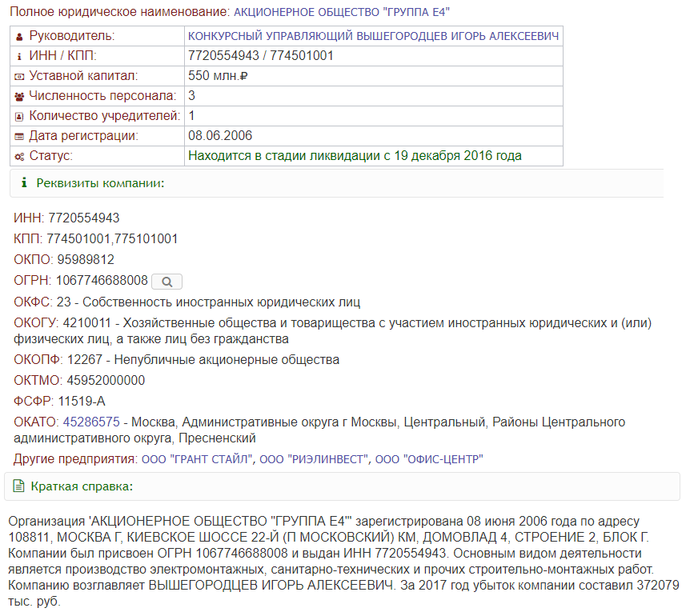Click the ОКПО: 95989812 line

pos(64,259)
